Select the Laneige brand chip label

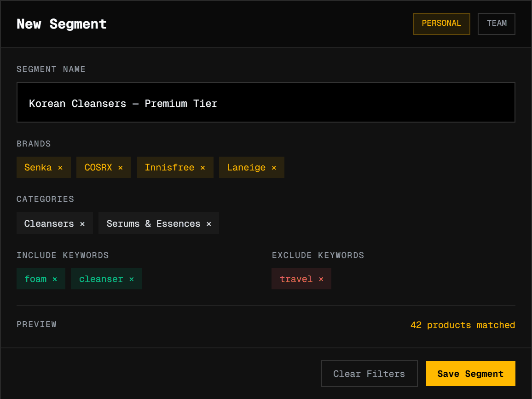(246, 167)
